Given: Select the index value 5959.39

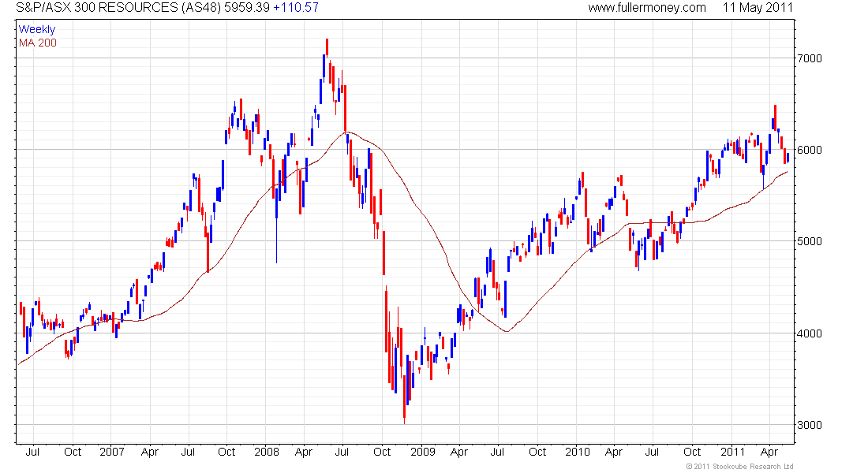Looking at the screenshot, I should (x=247, y=8).
